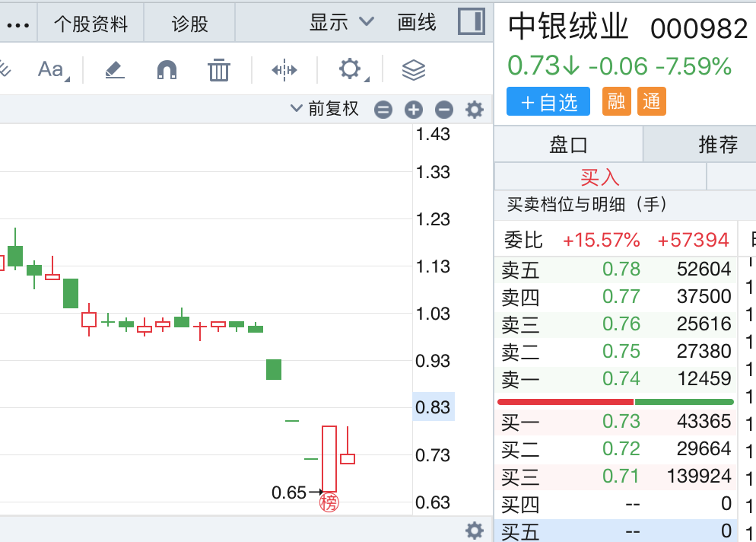This screenshot has width=756, height=542.
Task: Open chart settings gear beside zoom buttons
Action: [x=475, y=110]
